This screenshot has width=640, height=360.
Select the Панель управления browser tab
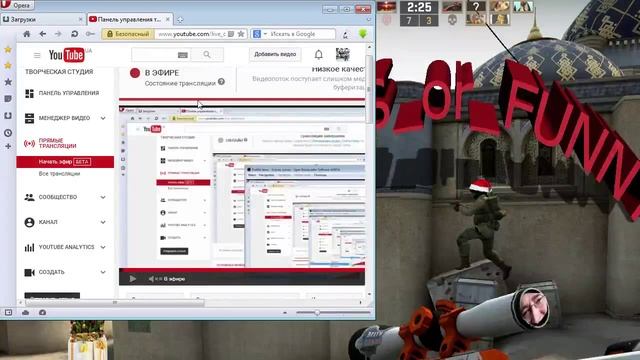pyautogui.click(x=130, y=19)
